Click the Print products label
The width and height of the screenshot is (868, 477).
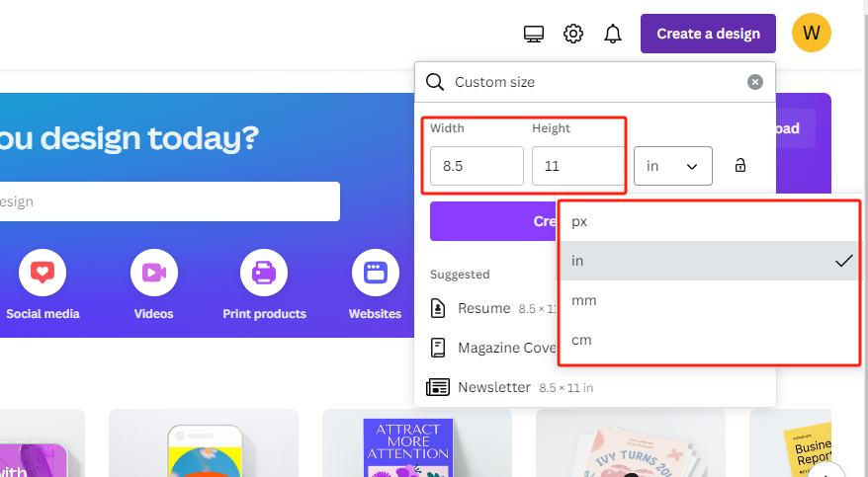(x=264, y=314)
